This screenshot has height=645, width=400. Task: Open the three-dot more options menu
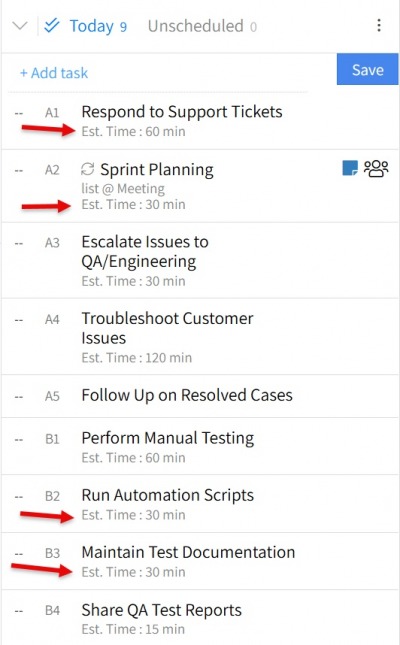tap(379, 26)
